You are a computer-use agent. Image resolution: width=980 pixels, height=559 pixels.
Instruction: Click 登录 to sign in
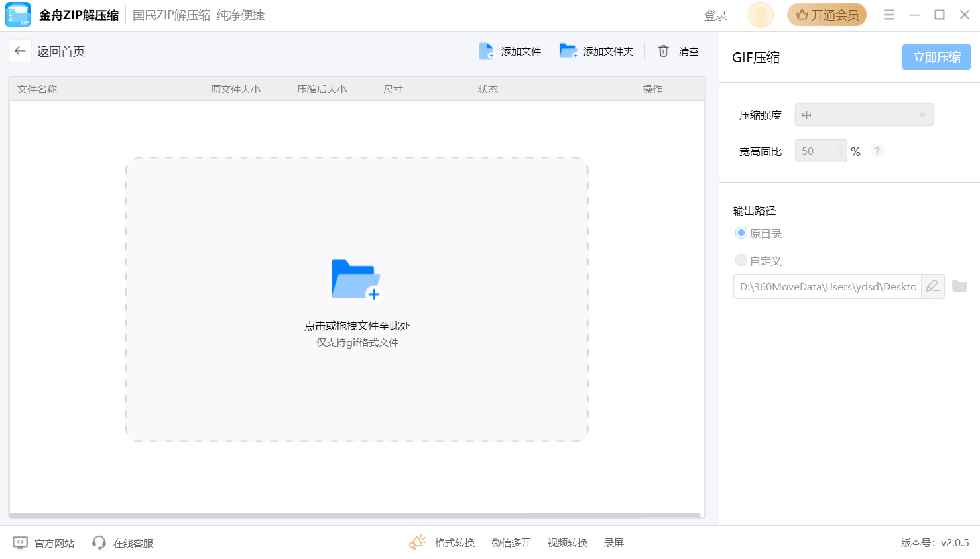click(x=715, y=15)
